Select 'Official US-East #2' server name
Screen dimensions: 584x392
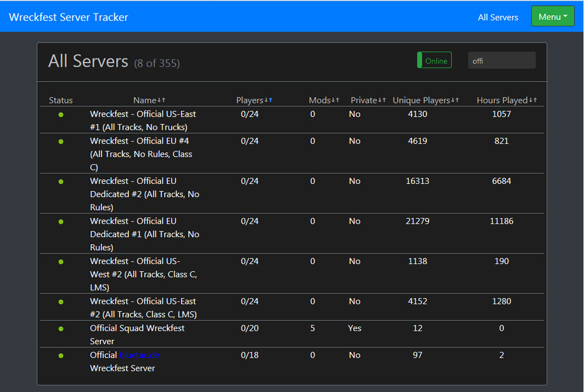tap(144, 308)
